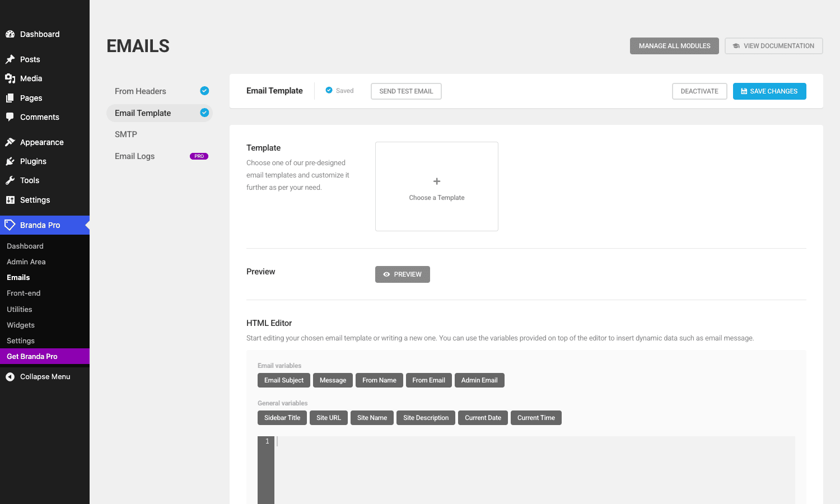This screenshot has height=504, width=840.
Task: Open Tools in the admin menu
Action: pyautogui.click(x=45, y=180)
